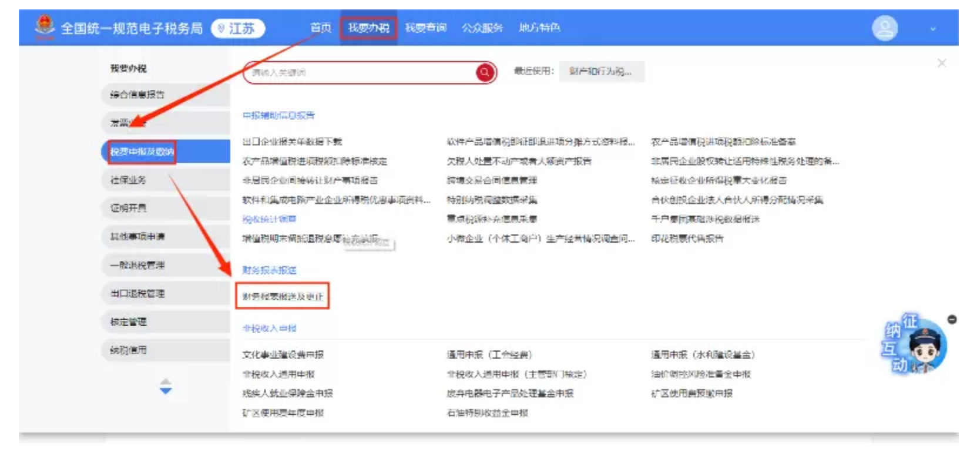Collapse the 征纳互动 widget with minus icon
980x456 pixels.
click(x=952, y=320)
